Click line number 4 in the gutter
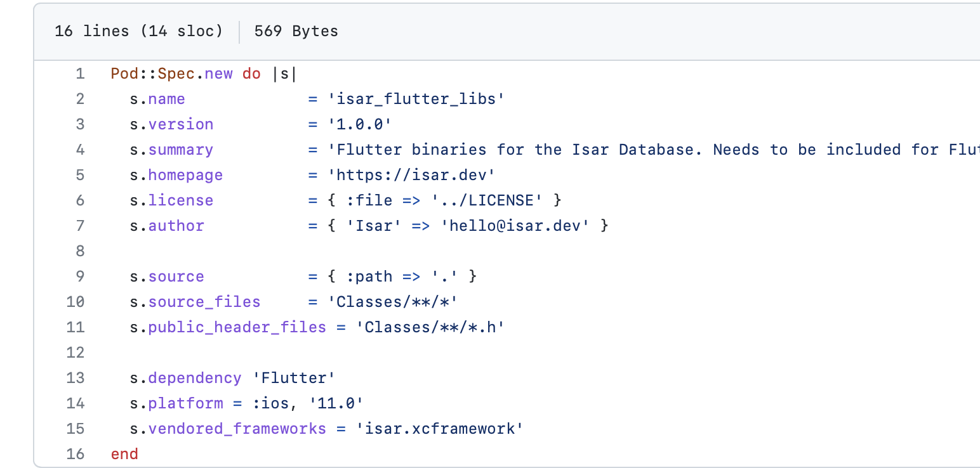 coord(80,150)
